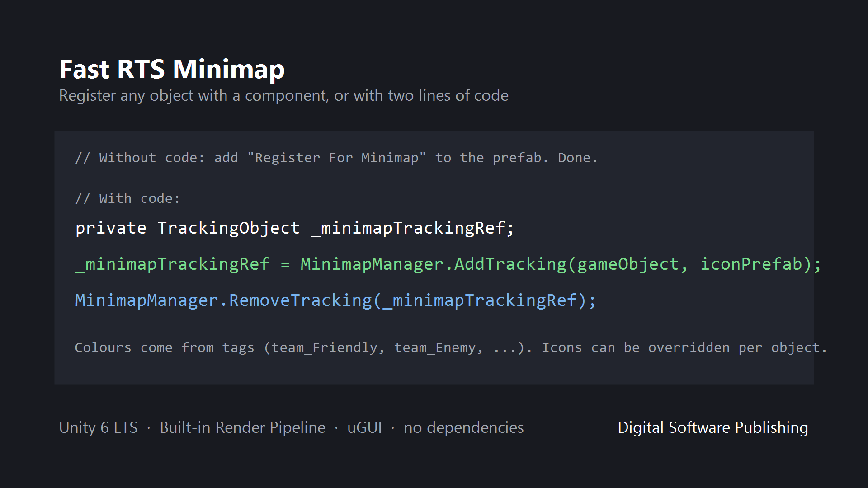868x488 pixels.
Task: Open the Digital Software Publishing credit
Action: [x=713, y=427]
